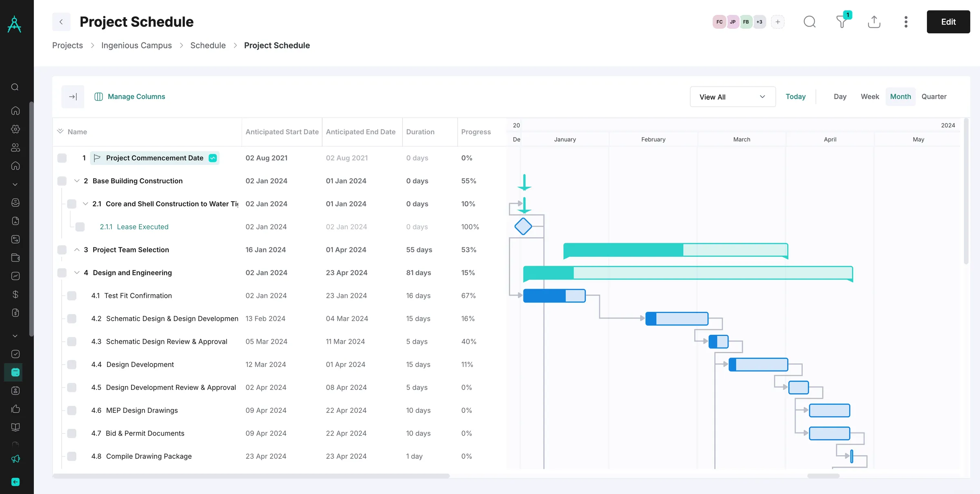Toggle the expand-all chevron beside Name header

tap(60, 131)
